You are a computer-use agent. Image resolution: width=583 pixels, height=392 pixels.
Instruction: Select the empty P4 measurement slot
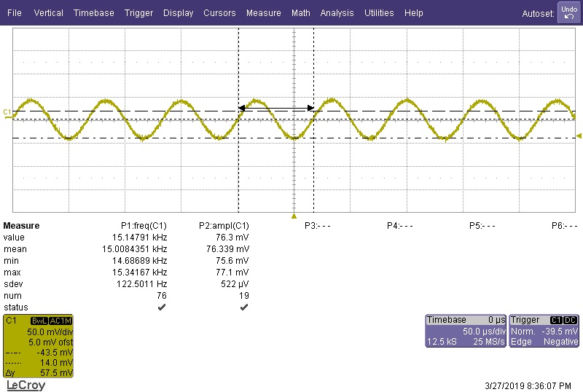pos(399,226)
